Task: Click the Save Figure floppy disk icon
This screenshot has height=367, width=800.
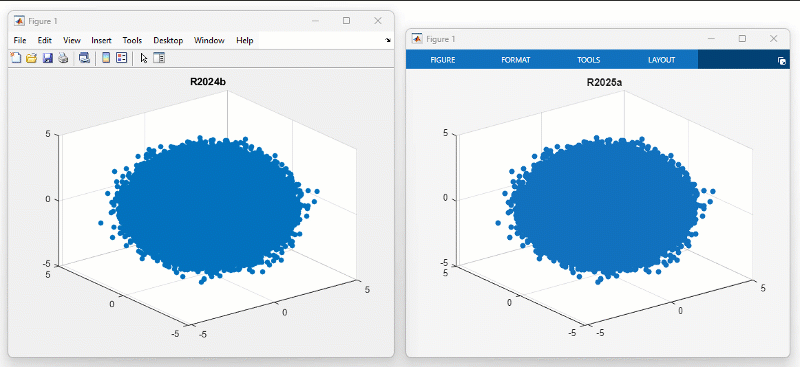Action: [x=47, y=58]
